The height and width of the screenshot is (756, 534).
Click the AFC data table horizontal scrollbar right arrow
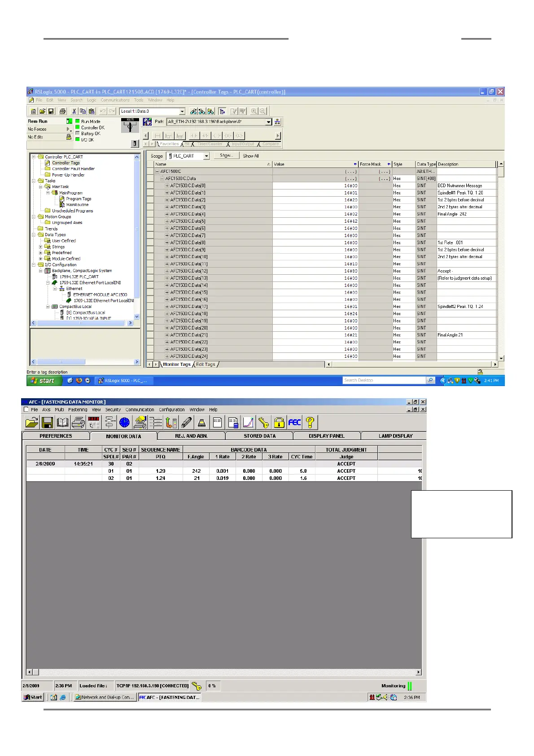tap(419, 672)
